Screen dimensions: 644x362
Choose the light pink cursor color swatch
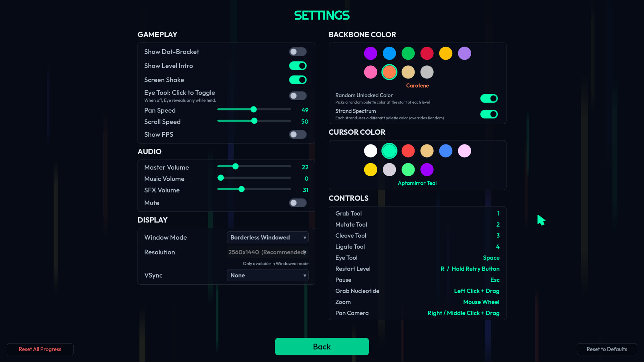[465, 151]
